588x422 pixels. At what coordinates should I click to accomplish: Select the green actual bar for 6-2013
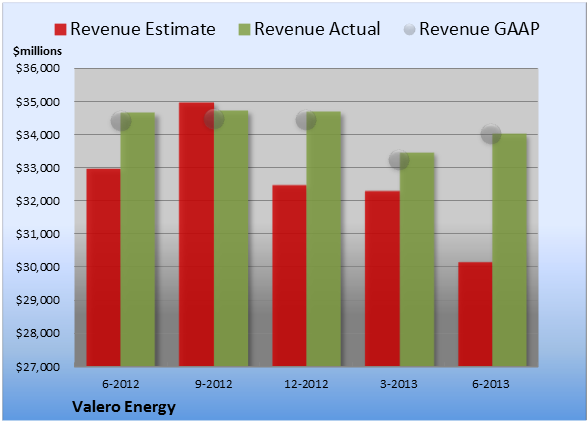[510, 250]
